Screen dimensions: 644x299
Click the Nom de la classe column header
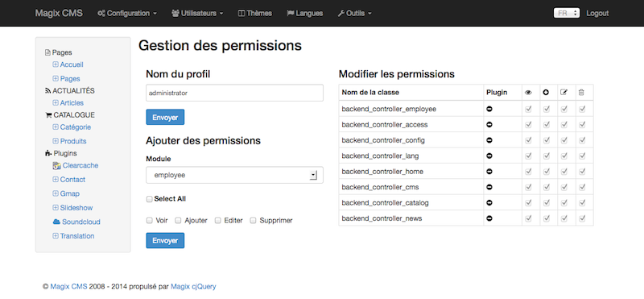click(x=411, y=92)
